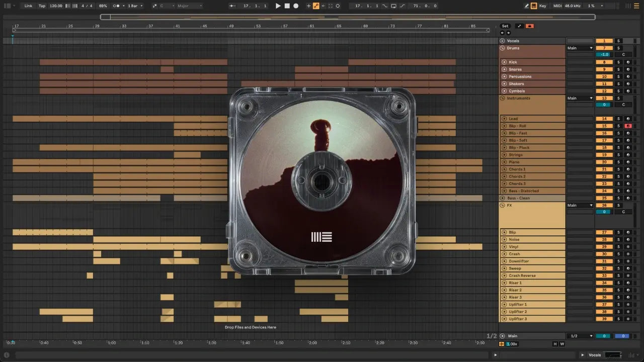Open the metronome settings dropdown arrow
Viewport: 644px width, 362px height.
click(123, 6)
